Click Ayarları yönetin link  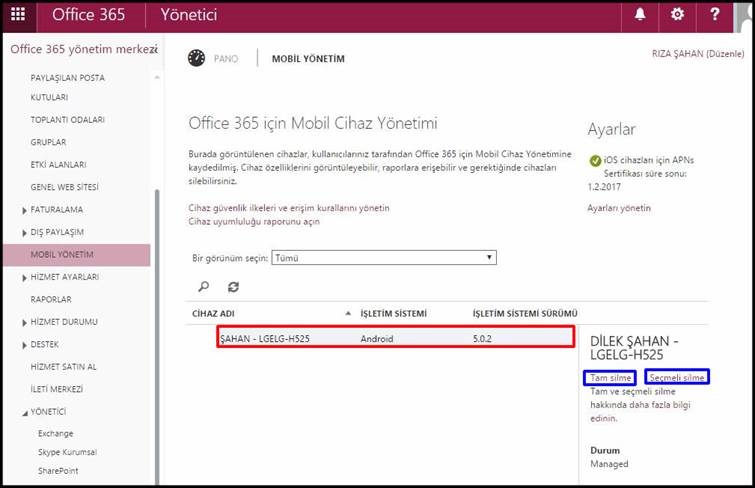pyautogui.click(x=619, y=208)
